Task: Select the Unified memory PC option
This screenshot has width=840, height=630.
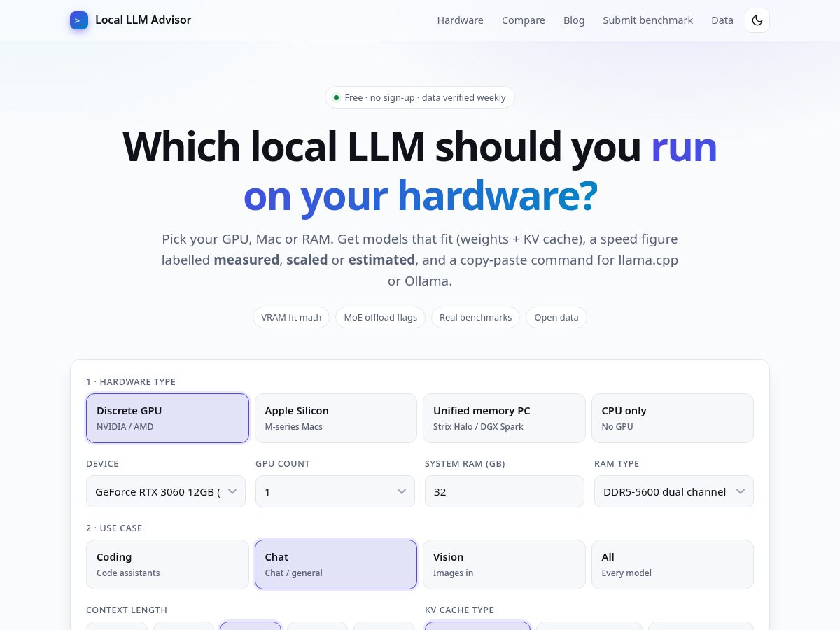Action: click(504, 418)
